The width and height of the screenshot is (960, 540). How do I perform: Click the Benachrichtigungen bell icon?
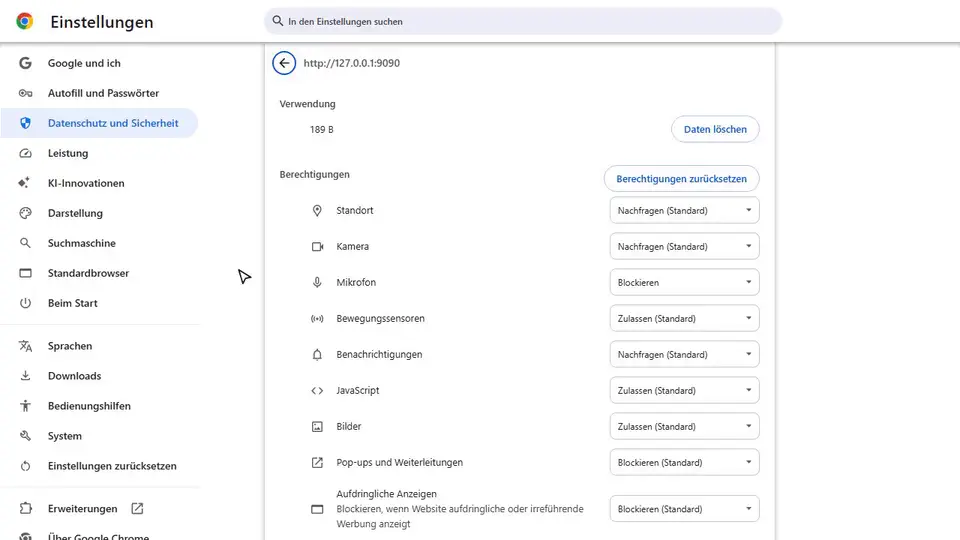[317, 354]
